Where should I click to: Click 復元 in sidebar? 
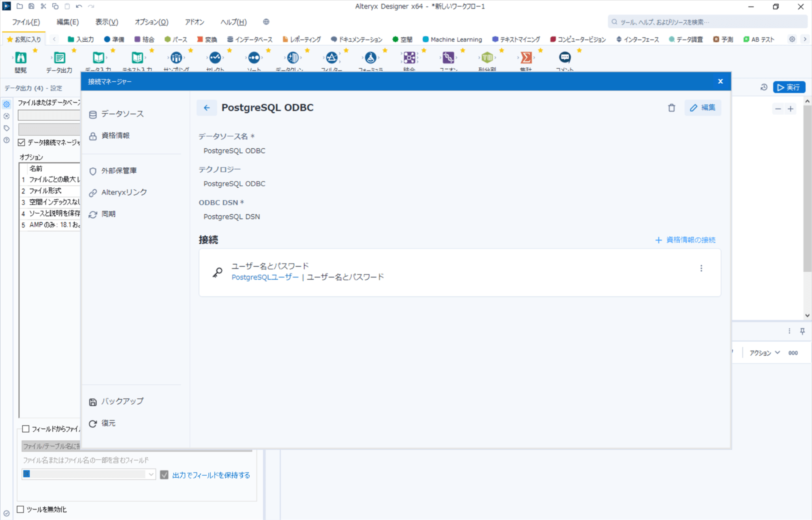click(x=102, y=423)
